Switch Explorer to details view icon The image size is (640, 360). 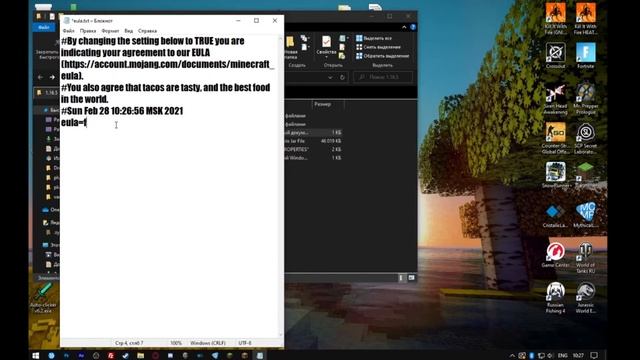401,278
